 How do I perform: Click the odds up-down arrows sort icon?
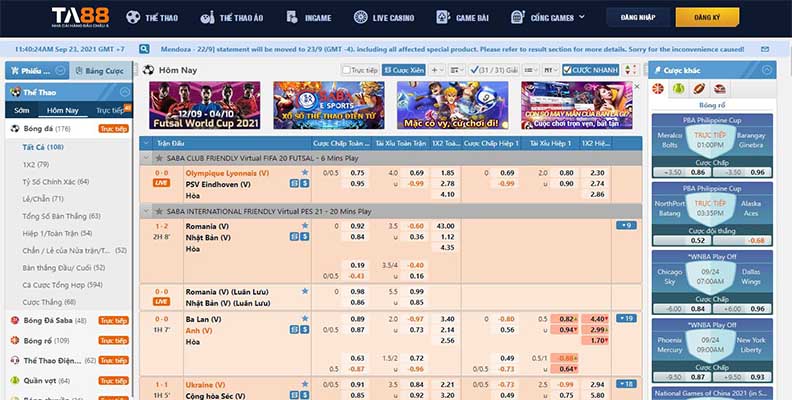click(630, 70)
